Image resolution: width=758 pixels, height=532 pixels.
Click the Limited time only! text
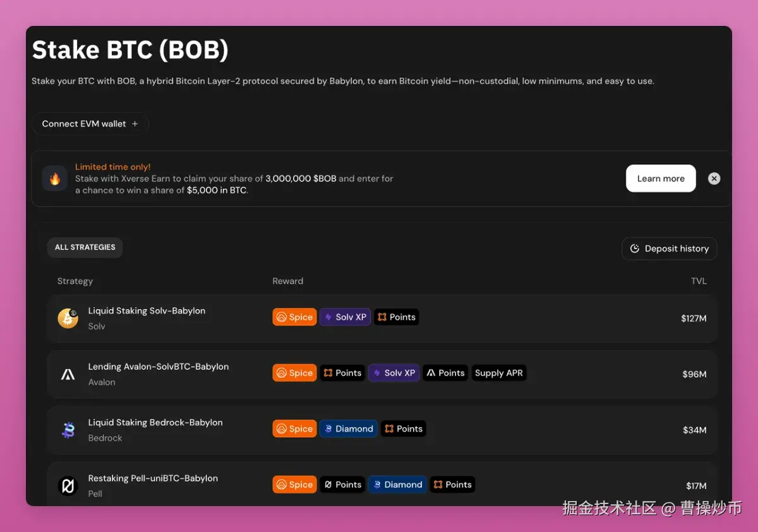click(x=113, y=167)
